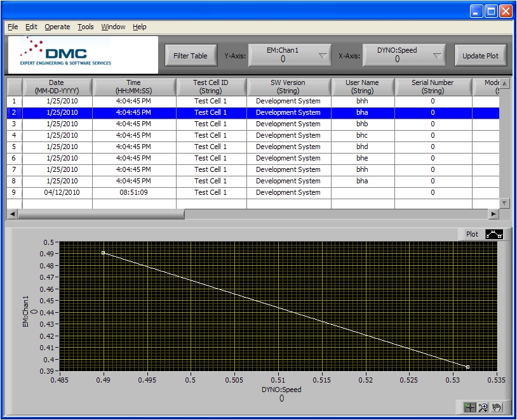Open the Operate menu
The width and height of the screenshot is (517, 420).
(x=57, y=27)
